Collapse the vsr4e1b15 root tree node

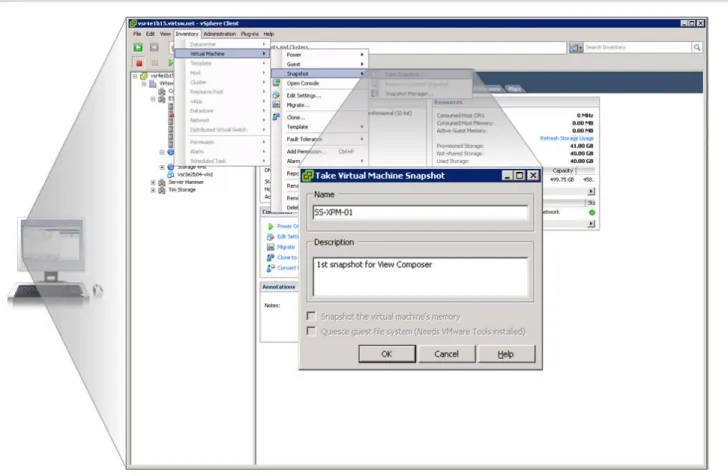(135, 76)
